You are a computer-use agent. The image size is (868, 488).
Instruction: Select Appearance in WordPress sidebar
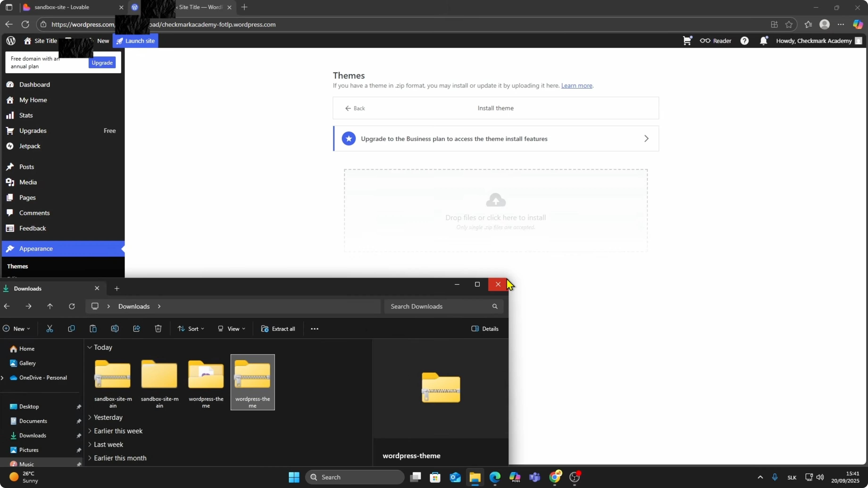point(63,248)
